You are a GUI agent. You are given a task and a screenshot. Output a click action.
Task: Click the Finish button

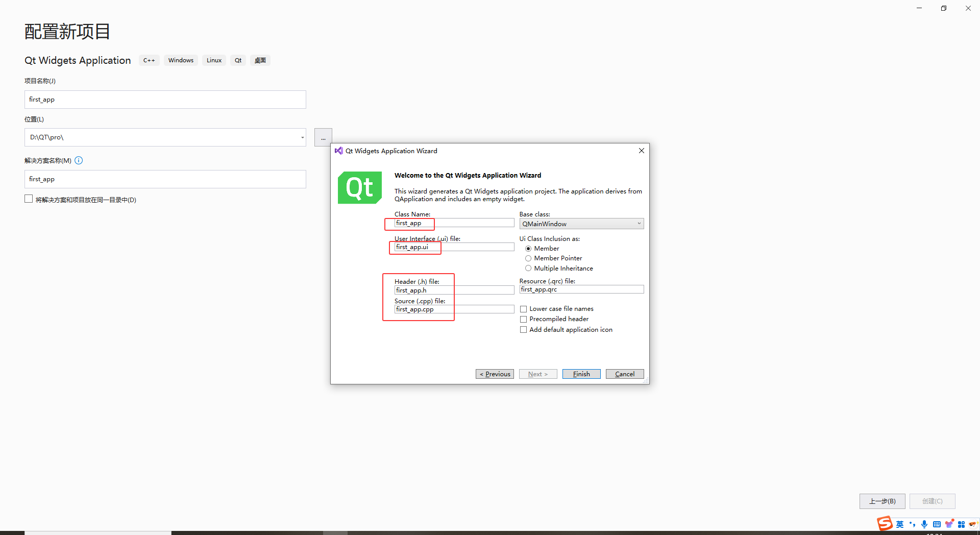click(581, 374)
